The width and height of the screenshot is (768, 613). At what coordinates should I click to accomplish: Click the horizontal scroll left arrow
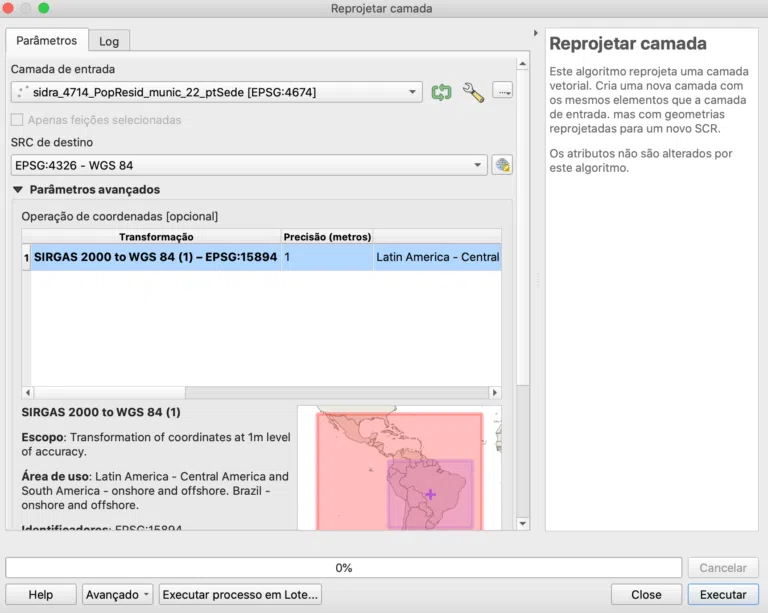(x=27, y=393)
